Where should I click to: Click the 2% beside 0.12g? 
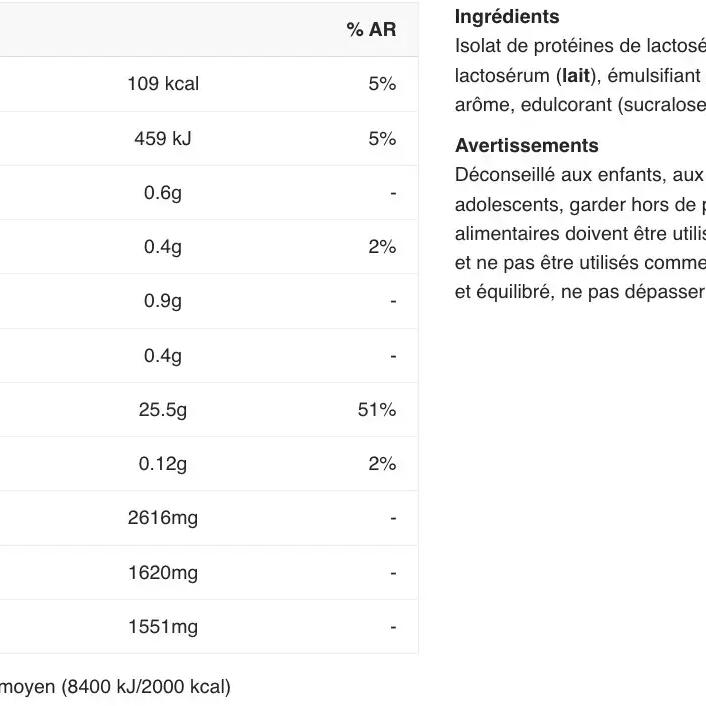[x=382, y=464]
